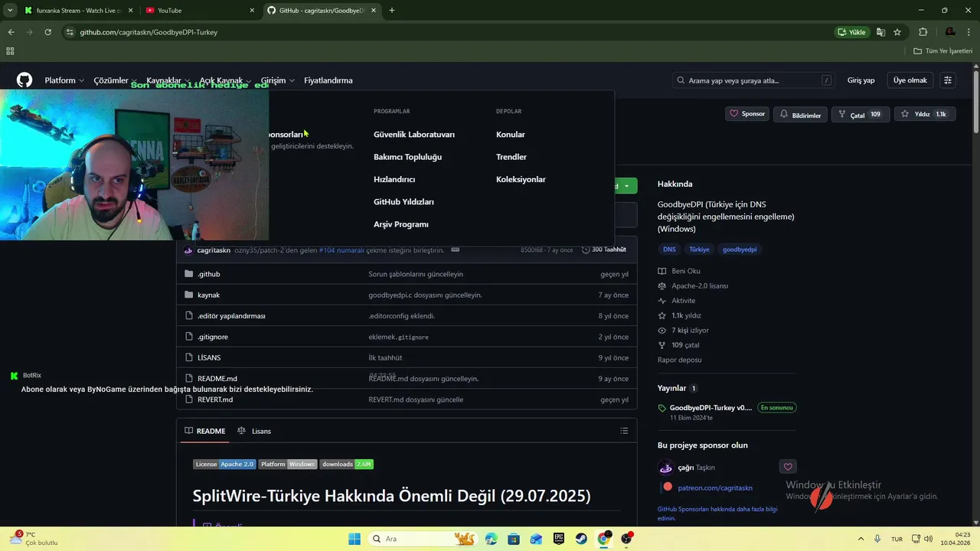Open the README.md file row
The height and width of the screenshot is (551, 980).
(x=407, y=378)
